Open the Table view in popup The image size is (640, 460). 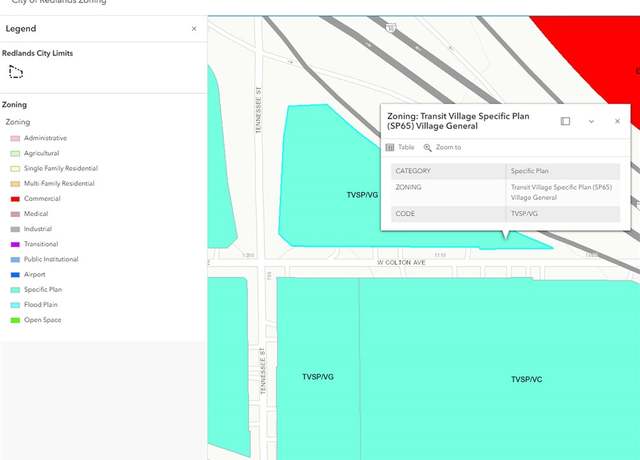tap(400, 147)
